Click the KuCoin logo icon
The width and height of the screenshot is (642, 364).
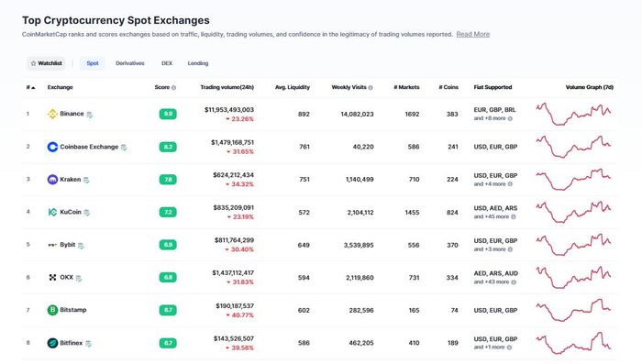[x=52, y=212]
